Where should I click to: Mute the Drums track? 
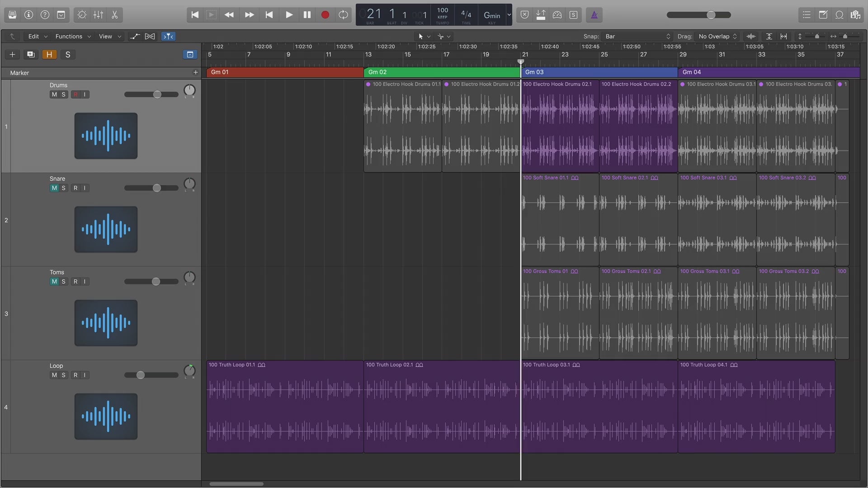pyautogui.click(x=54, y=94)
